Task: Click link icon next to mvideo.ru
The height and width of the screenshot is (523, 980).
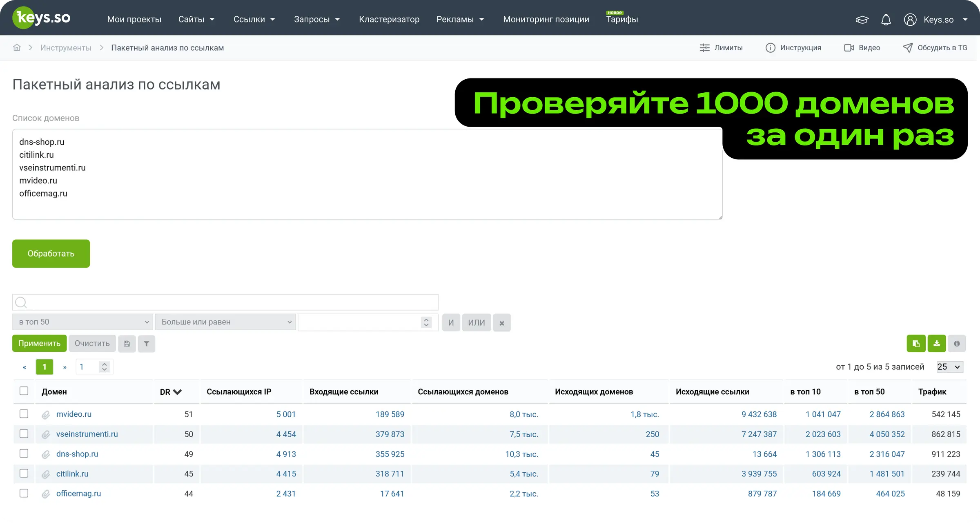Action: [46, 415]
